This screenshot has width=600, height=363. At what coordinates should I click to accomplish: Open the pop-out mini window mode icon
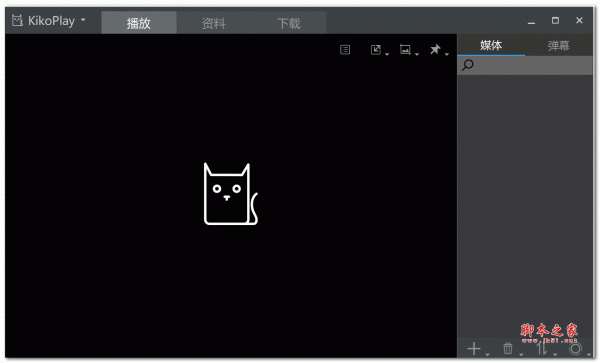(x=376, y=50)
